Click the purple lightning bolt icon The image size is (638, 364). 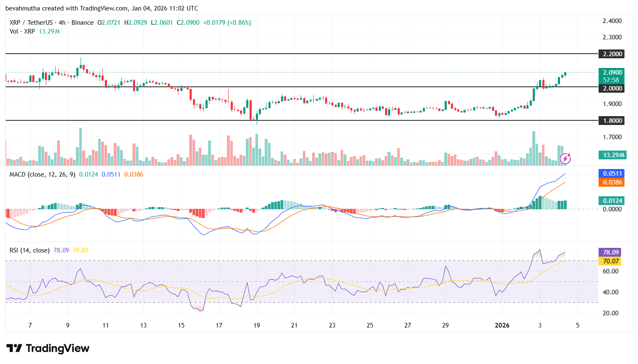point(565,159)
